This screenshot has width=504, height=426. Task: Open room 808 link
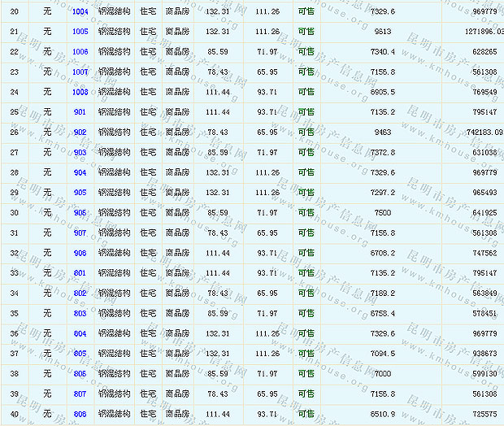tap(80, 414)
